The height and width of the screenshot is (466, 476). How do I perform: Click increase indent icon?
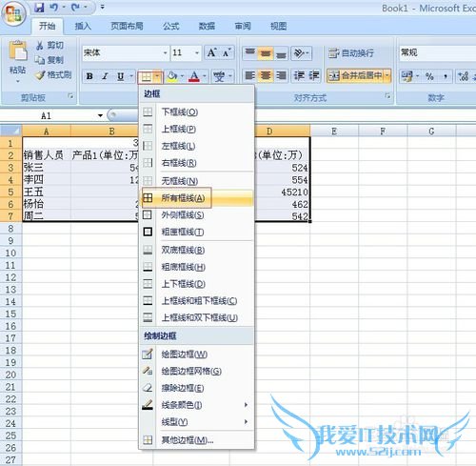click(x=314, y=76)
